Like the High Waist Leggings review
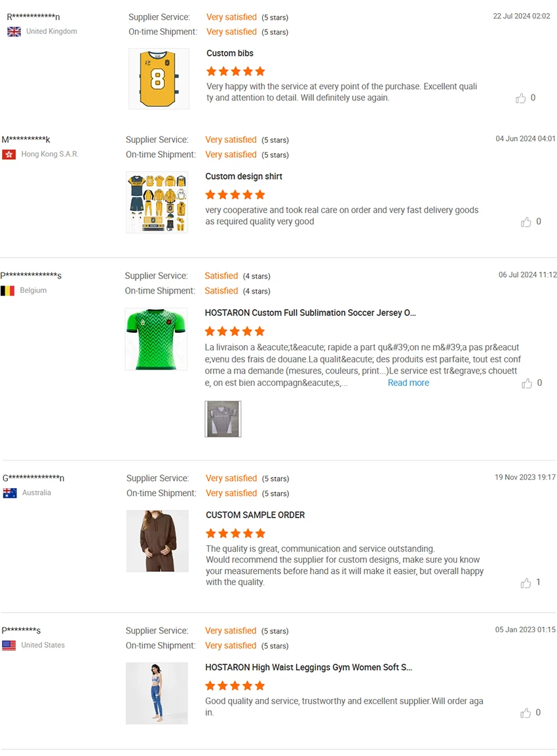557x756 pixels. click(526, 713)
